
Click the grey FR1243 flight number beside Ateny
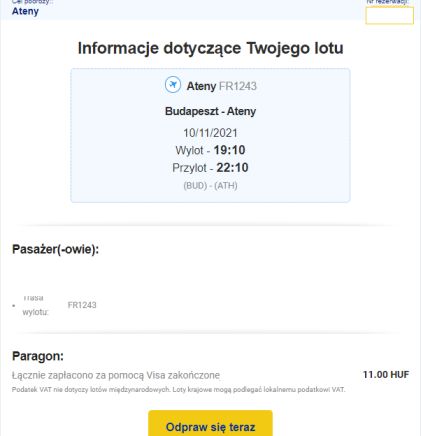pos(238,86)
